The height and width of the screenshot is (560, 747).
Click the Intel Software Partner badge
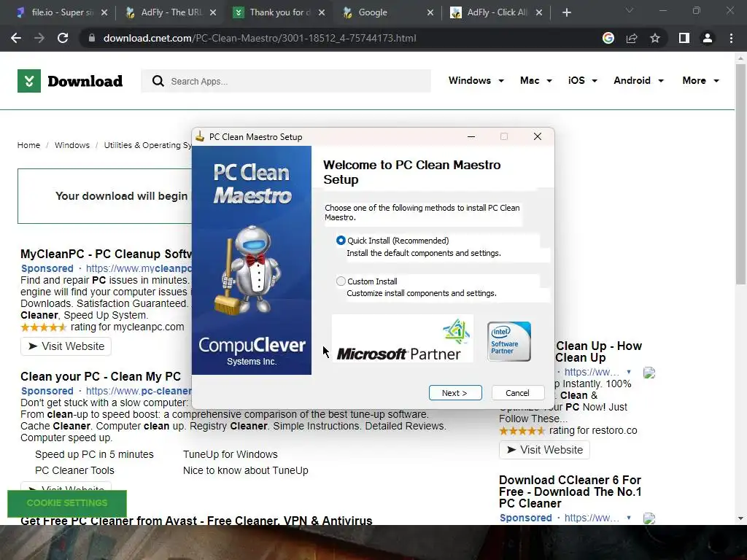[x=508, y=341]
